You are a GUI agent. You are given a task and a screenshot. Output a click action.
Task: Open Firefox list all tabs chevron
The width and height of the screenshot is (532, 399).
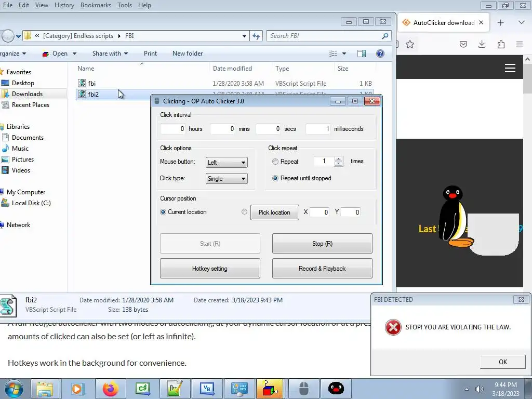pyautogui.click(x=522, y=22)
